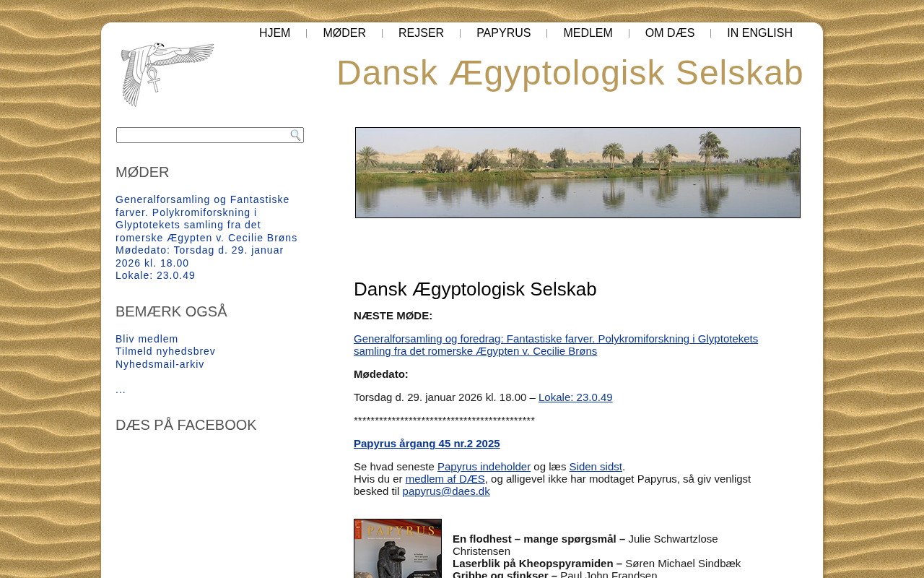Go to the PAPYRUS menu
924x578 pixels.
point(503,33)
